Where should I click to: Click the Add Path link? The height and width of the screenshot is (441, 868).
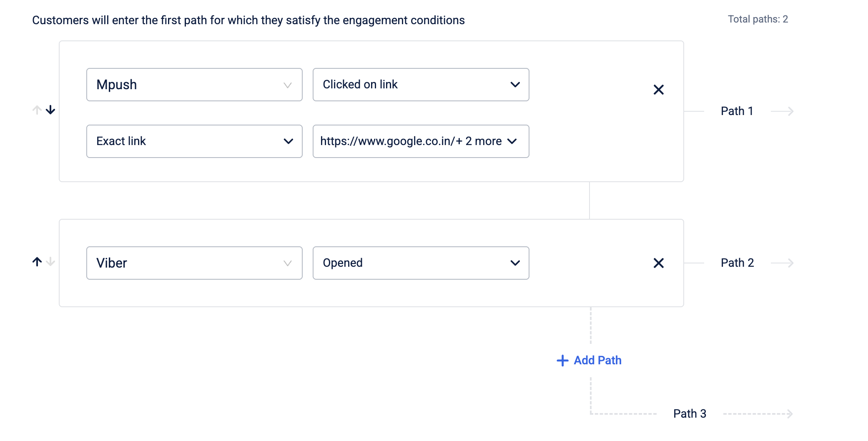pyautogui.click(x=597, y=360)
